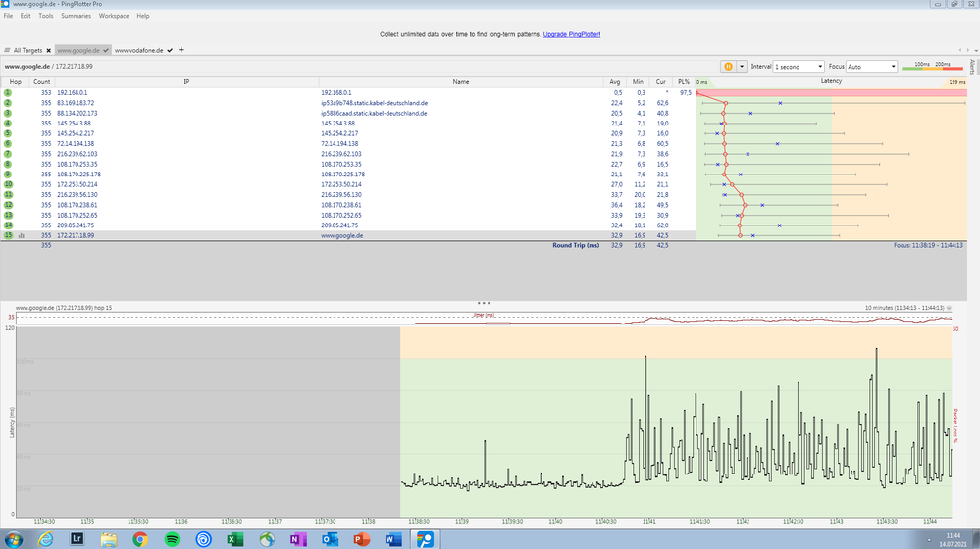
Task: Click the three-dot splitter handle above the timeline
Action: point(484,303)
